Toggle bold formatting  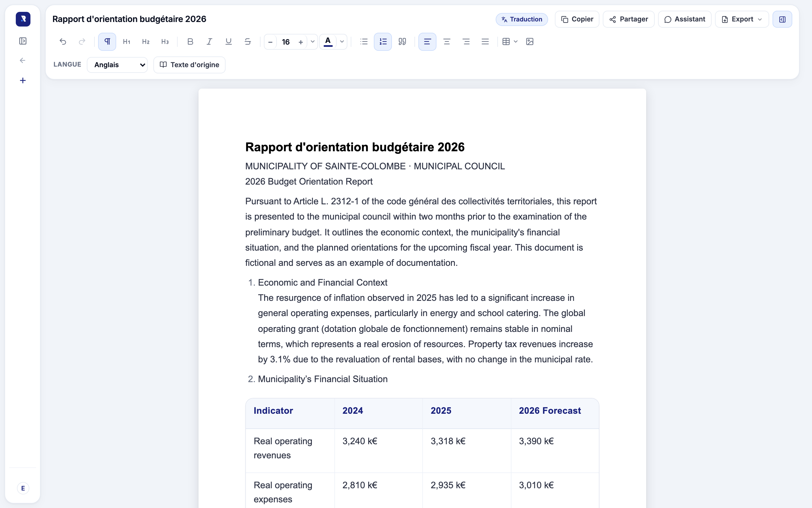coord(190,42)
